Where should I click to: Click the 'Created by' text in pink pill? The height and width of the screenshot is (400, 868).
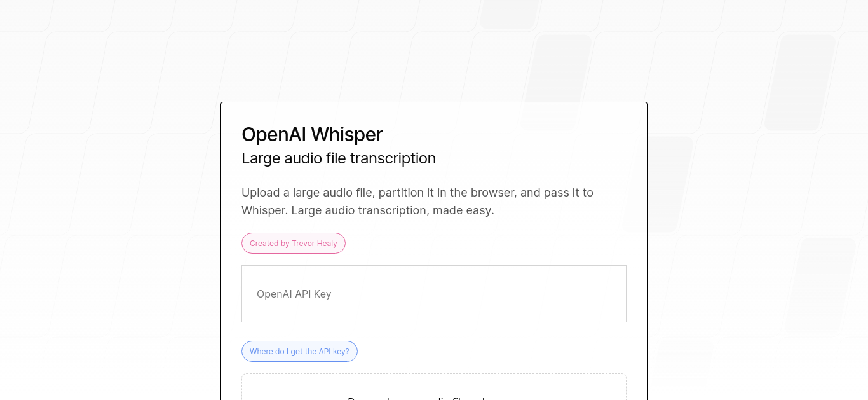pyautogui.click(x=269, y=244)
